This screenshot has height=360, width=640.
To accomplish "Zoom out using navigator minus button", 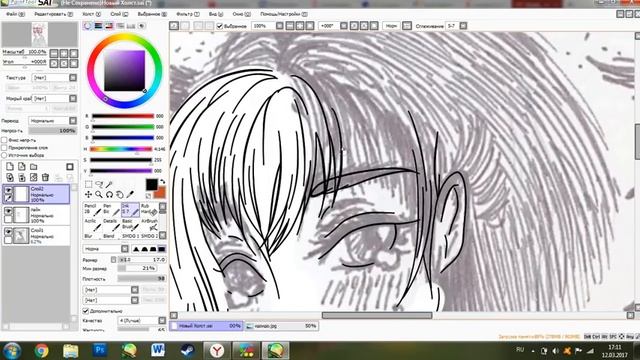I will [x=54, y=53].
